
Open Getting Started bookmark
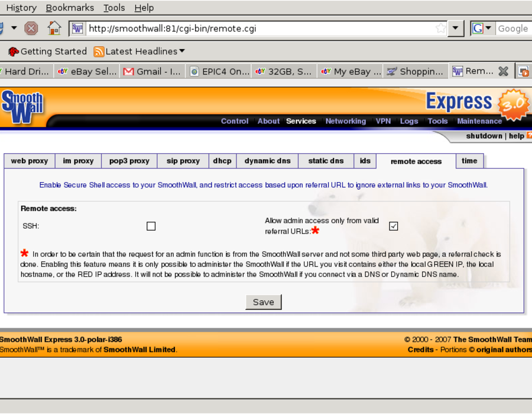coord(47,51)
